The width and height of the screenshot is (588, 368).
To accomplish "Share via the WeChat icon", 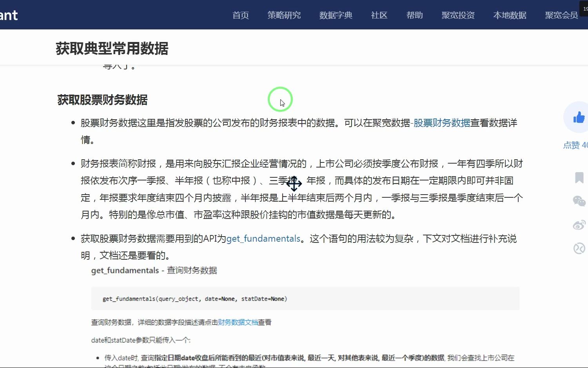I will (x=579, y=201).
